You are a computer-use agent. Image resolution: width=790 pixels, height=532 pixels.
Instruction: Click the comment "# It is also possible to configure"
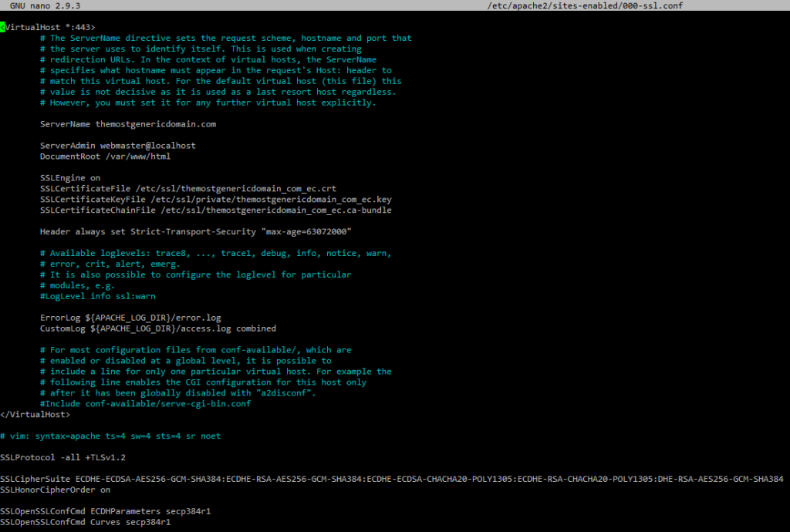click(195, 274)
